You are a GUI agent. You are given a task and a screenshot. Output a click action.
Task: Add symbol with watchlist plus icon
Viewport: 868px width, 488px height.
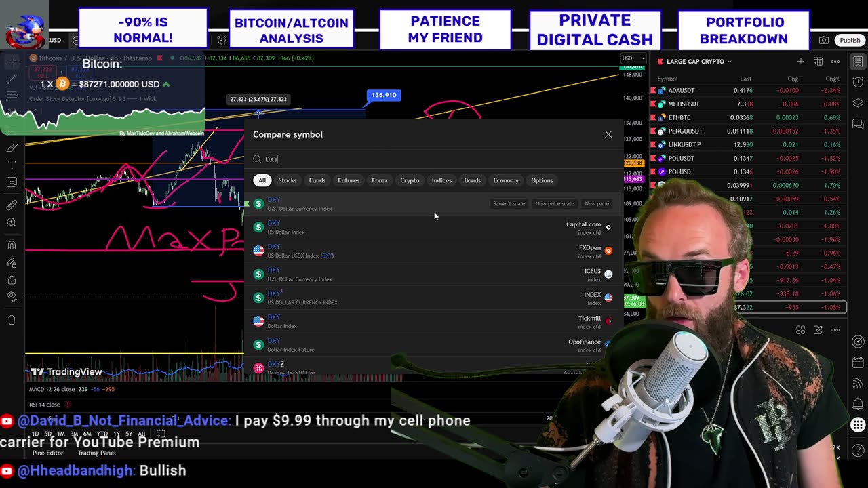(801, 62)
